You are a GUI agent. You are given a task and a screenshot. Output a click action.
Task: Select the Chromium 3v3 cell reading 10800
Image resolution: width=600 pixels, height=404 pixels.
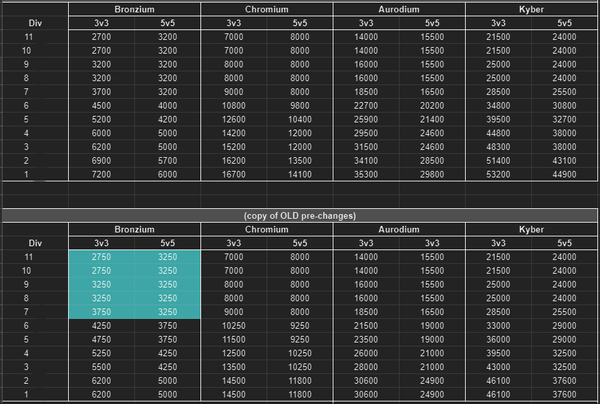click(234, 106)
